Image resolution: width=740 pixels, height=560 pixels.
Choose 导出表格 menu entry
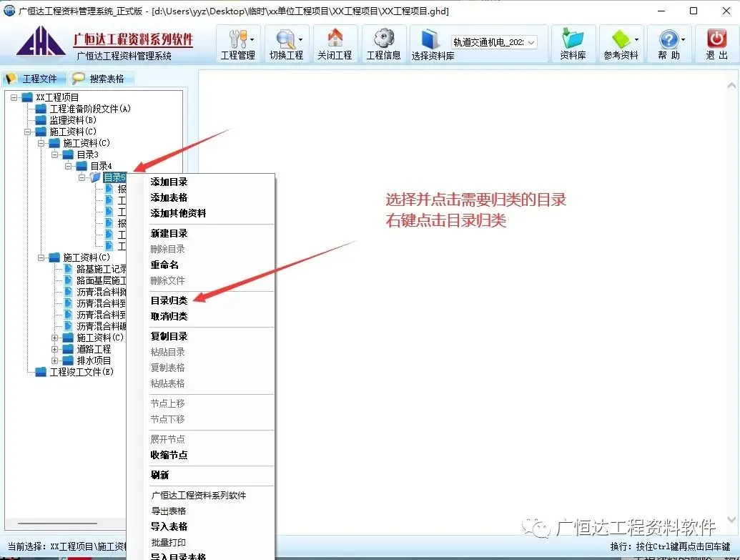(169, 511)
